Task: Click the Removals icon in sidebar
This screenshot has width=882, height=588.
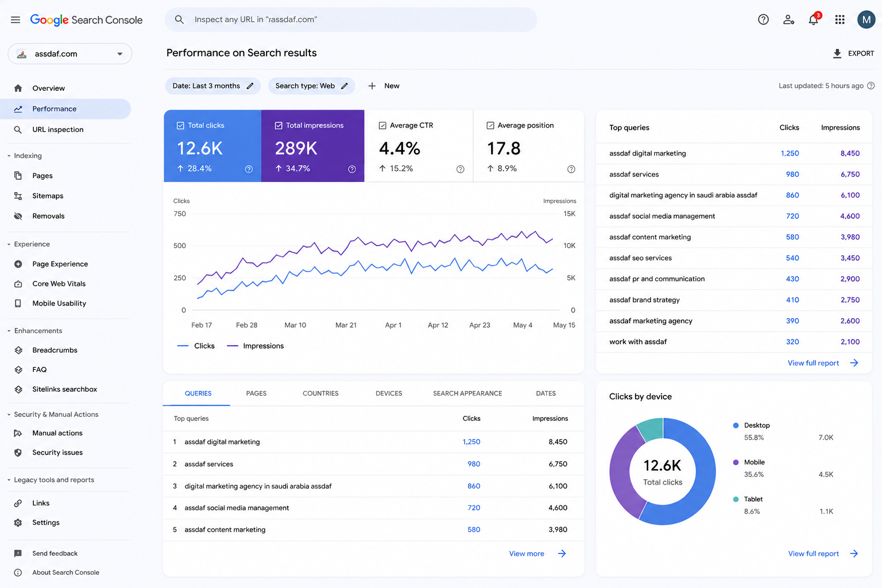Action: (x=18, y=216)
